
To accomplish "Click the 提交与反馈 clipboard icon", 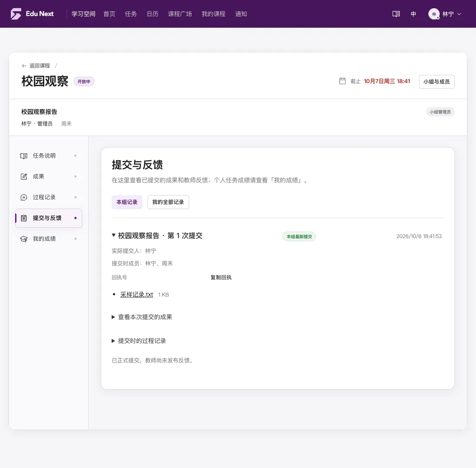I will click(x=24, y=218).
